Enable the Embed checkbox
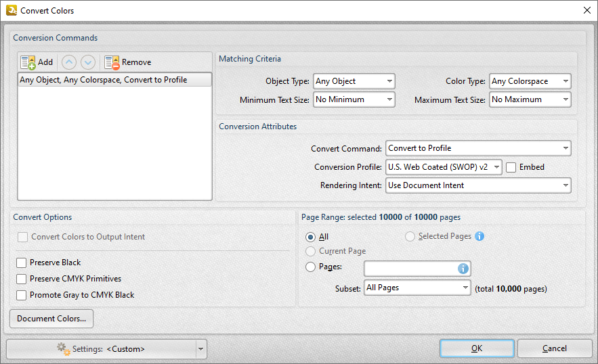 coord(511,167)
